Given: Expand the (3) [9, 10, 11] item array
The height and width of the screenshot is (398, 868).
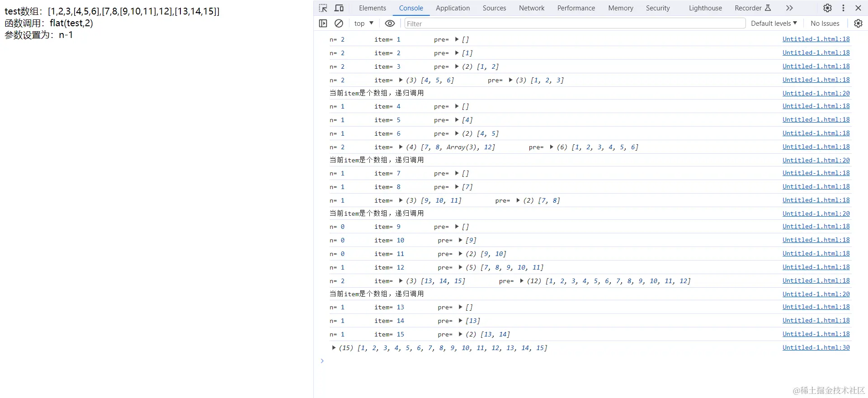Looking at the screenshot, I should 401,200.
